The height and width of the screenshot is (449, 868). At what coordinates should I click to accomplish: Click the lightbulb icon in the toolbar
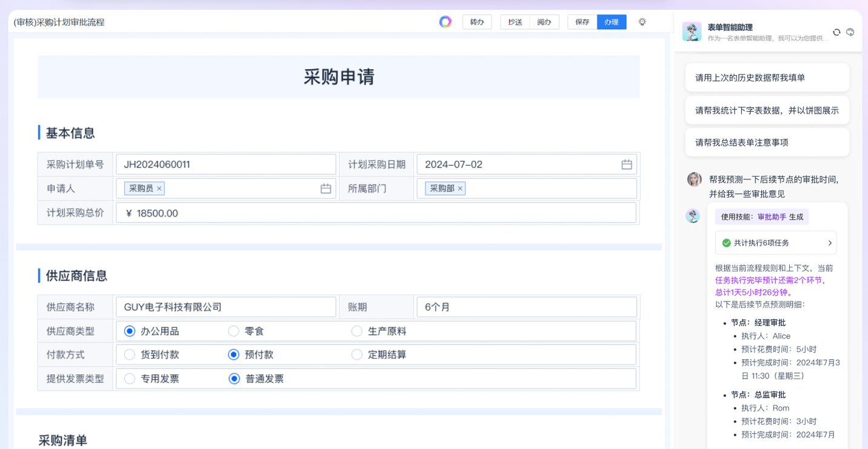pyautogui.click(x=642, y=22)
